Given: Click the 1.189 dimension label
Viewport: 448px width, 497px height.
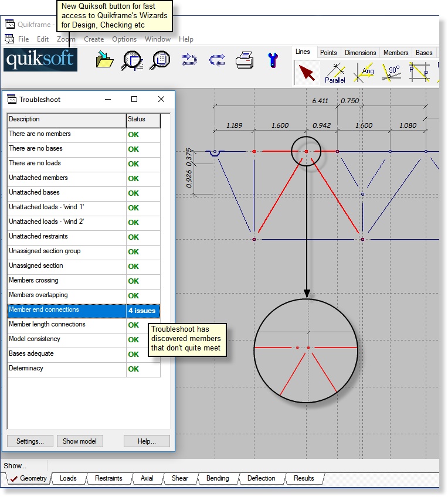Looking at the screenshot, I should click(234, 125).
